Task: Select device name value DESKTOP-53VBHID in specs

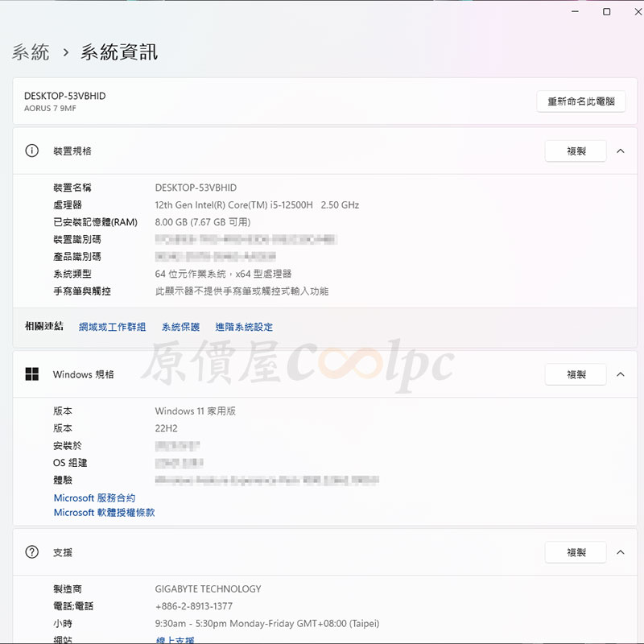Action: pyautogui.click(x=196, y=188)
